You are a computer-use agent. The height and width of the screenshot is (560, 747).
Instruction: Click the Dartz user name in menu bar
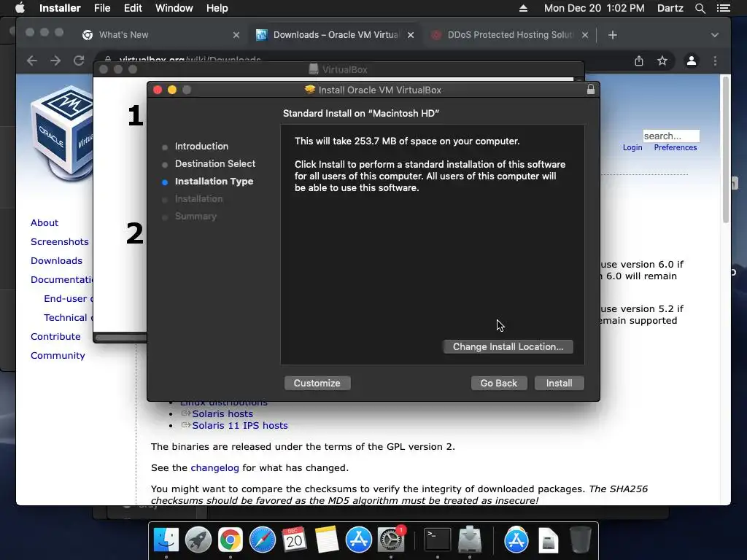[x=670, y=8]
